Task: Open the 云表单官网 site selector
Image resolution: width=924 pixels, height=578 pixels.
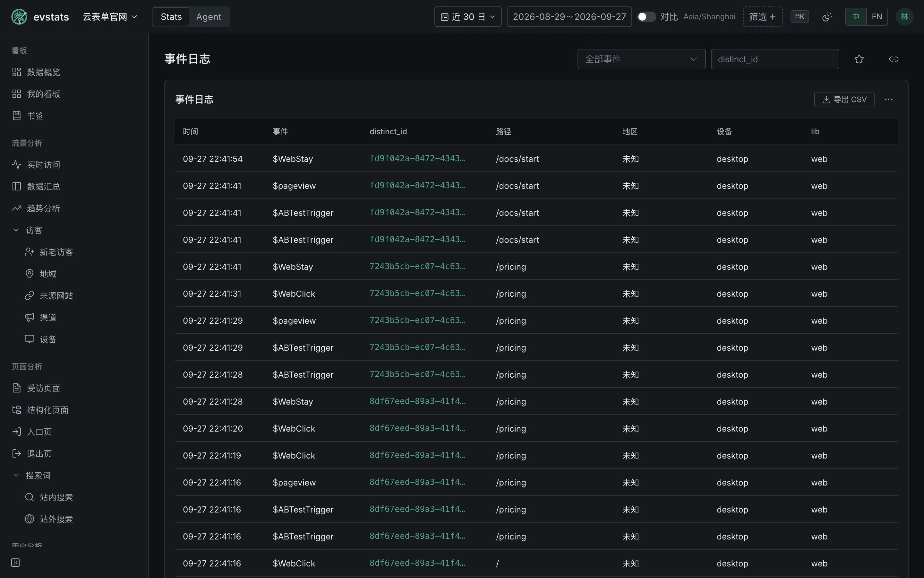Action: pos(110,17)
